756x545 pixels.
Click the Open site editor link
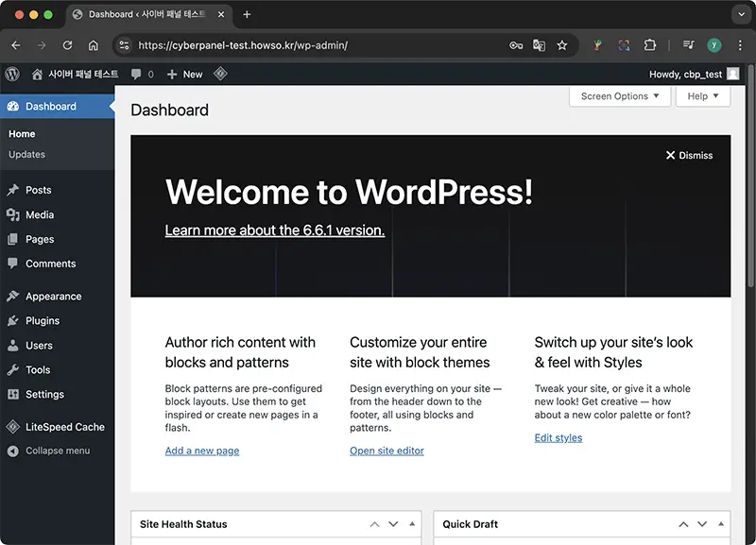click(387, 451)
